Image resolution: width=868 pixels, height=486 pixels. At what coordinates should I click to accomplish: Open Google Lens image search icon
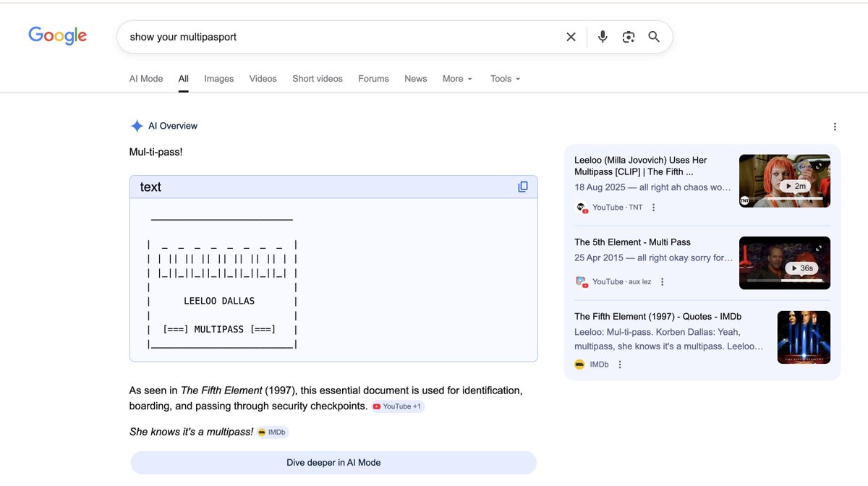coord(629,37)
